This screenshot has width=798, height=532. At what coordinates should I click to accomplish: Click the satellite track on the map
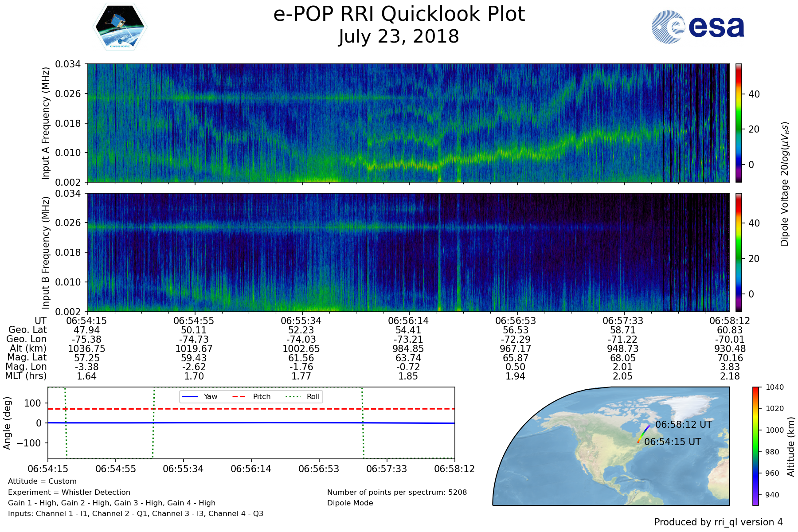[x=643, y=434]
